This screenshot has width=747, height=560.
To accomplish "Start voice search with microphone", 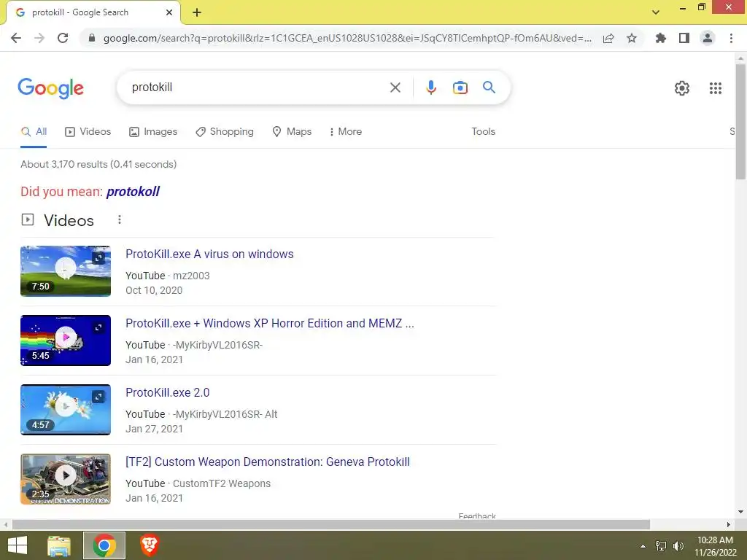I will point(431,87).
